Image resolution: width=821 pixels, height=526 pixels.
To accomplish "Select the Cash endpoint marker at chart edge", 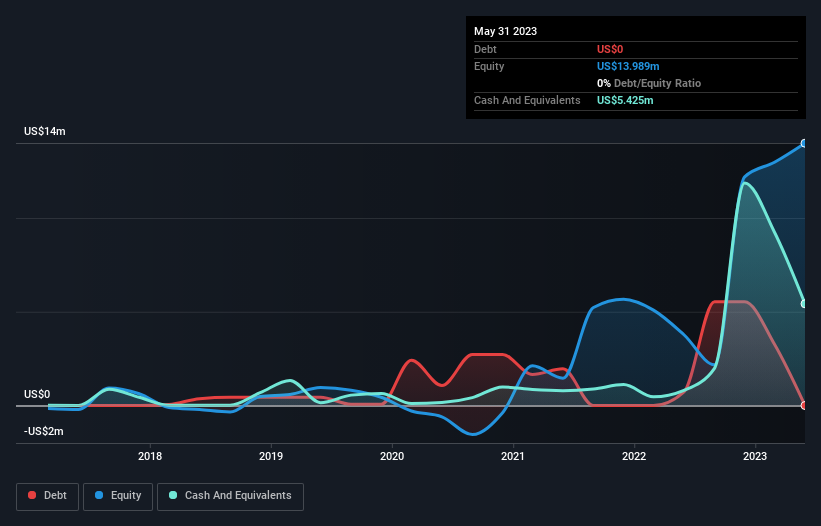I will point(804,304).
